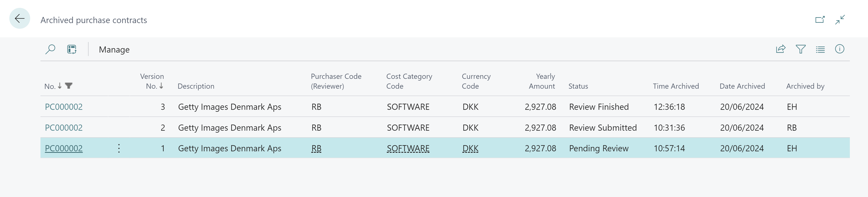The width and height of the screenshot is (868, 197).
Task: Click time archived 10:31:36
Action: coord(669,128)
